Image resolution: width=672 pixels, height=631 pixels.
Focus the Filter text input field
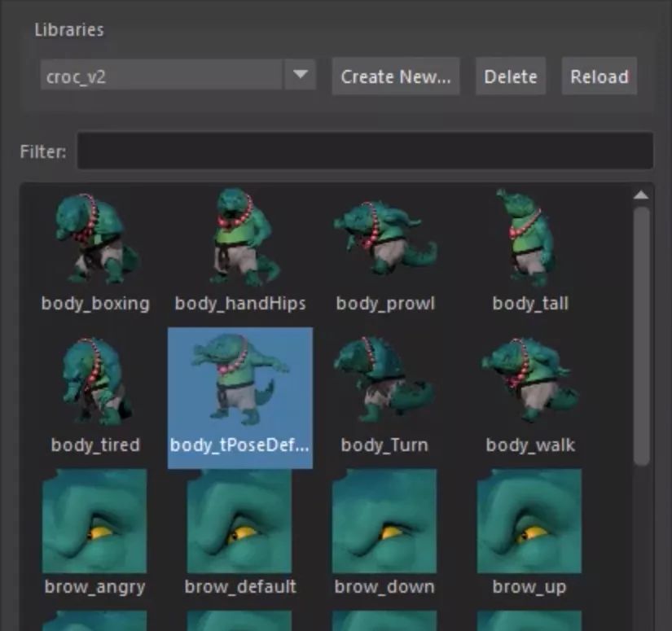point(364,151)
